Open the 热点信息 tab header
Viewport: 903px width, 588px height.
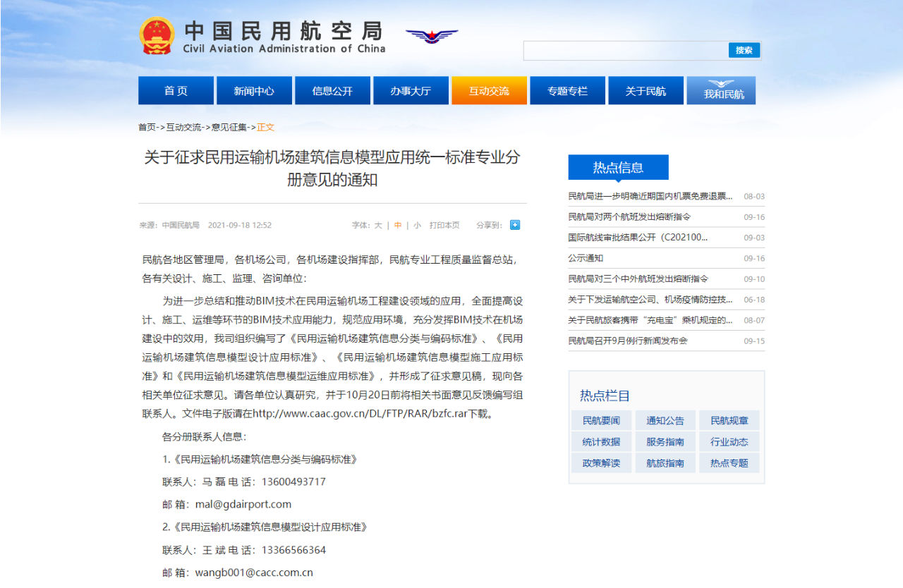(618, 168)
